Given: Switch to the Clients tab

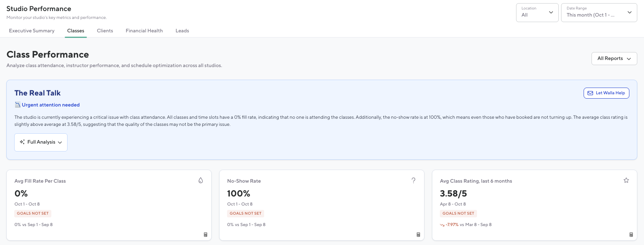Looking at the screenshot, I should pyautogui.click(x=105, y=31).
